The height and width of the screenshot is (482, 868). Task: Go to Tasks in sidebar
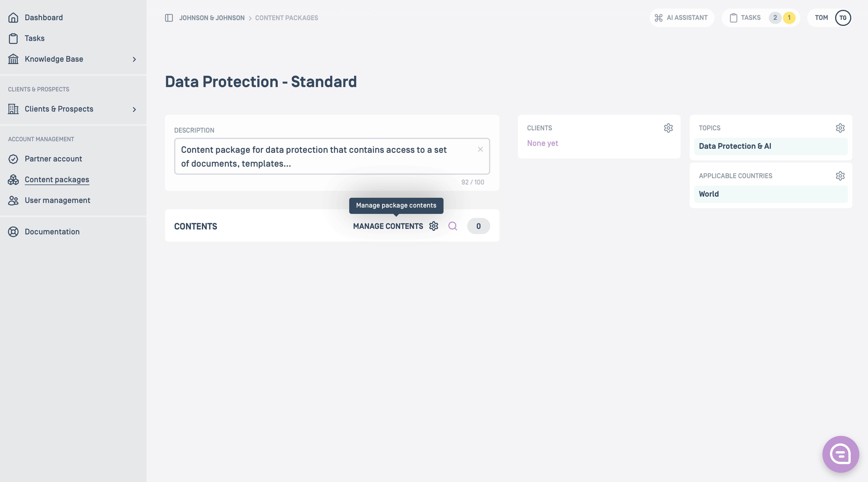34,38
